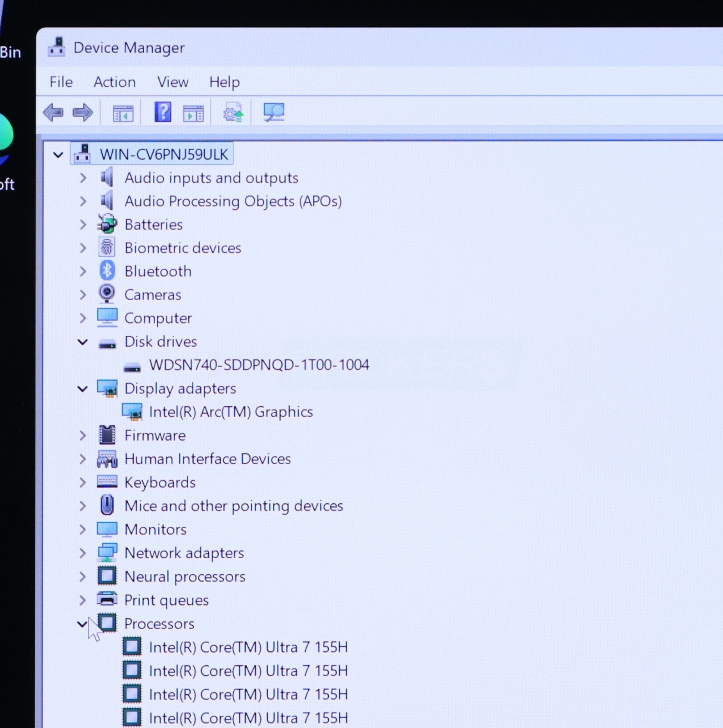Collapse the WIN-CV6PNJ59ULK root node
Screen dimensions: 723x728
[x=58, y=155]
